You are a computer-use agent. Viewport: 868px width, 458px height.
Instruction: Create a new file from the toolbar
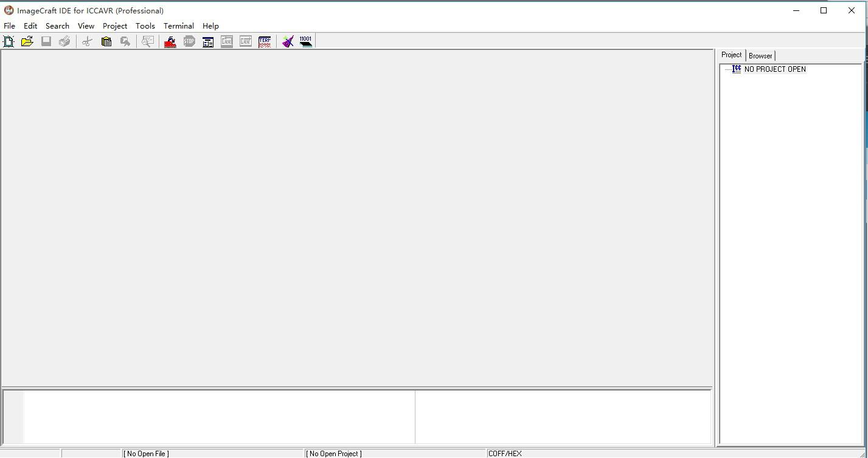(x=9, y=41)
